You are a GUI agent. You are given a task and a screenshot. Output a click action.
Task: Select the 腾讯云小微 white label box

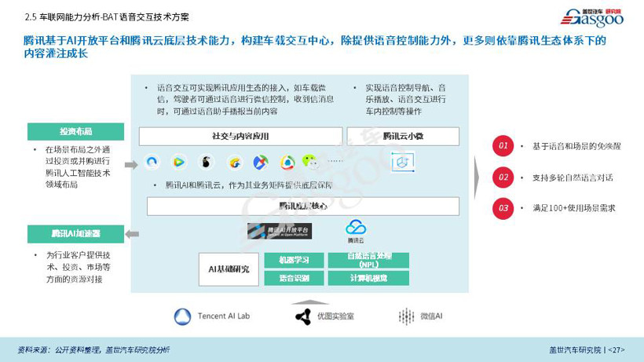coord(403,137)
